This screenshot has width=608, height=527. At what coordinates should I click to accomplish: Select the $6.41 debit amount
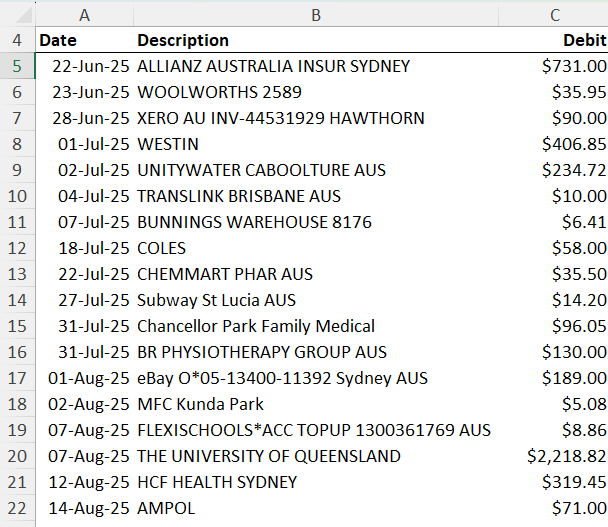point(553,222)
